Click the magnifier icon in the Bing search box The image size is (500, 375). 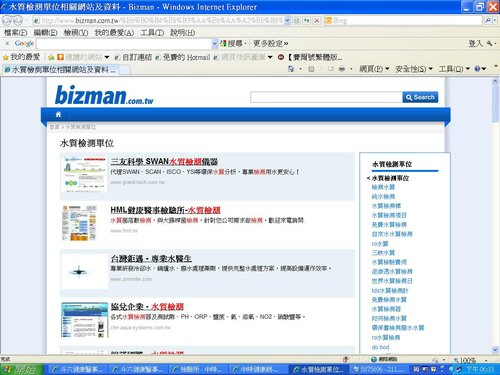coord(488,21)
